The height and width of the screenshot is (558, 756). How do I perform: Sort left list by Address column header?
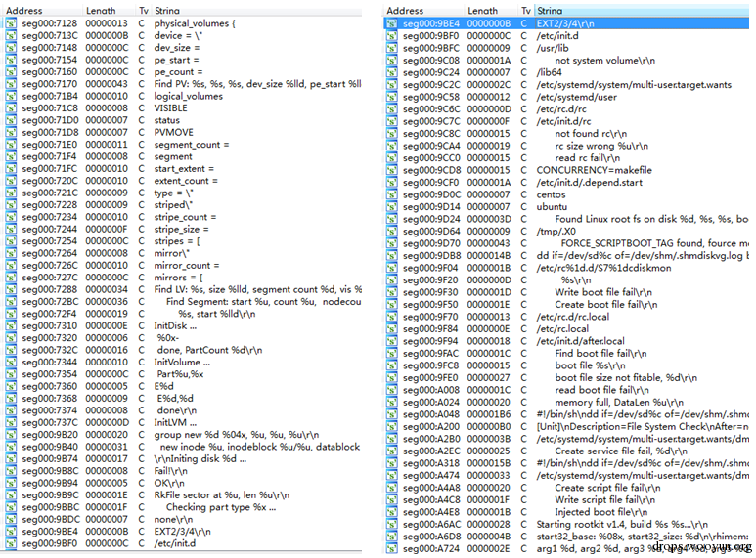42,10
